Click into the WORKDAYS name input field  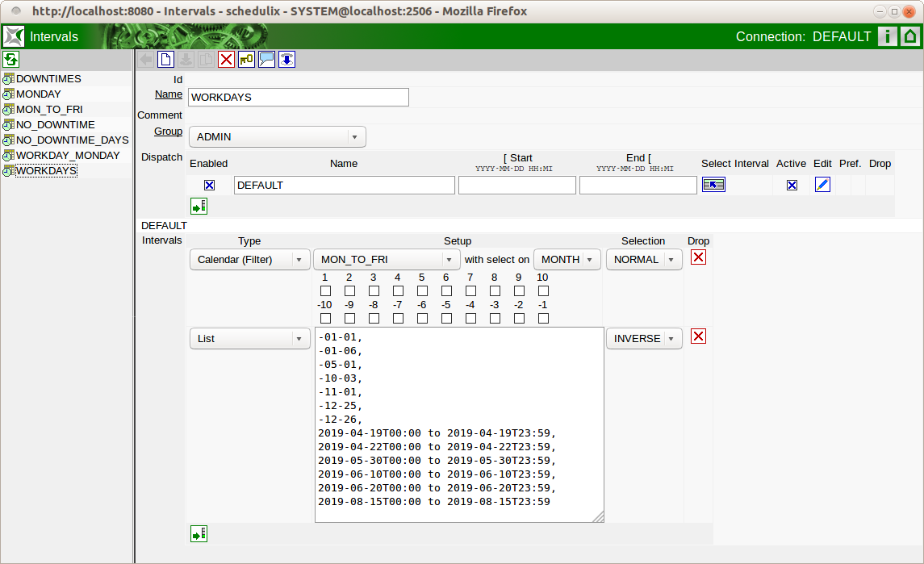[299, 97]
